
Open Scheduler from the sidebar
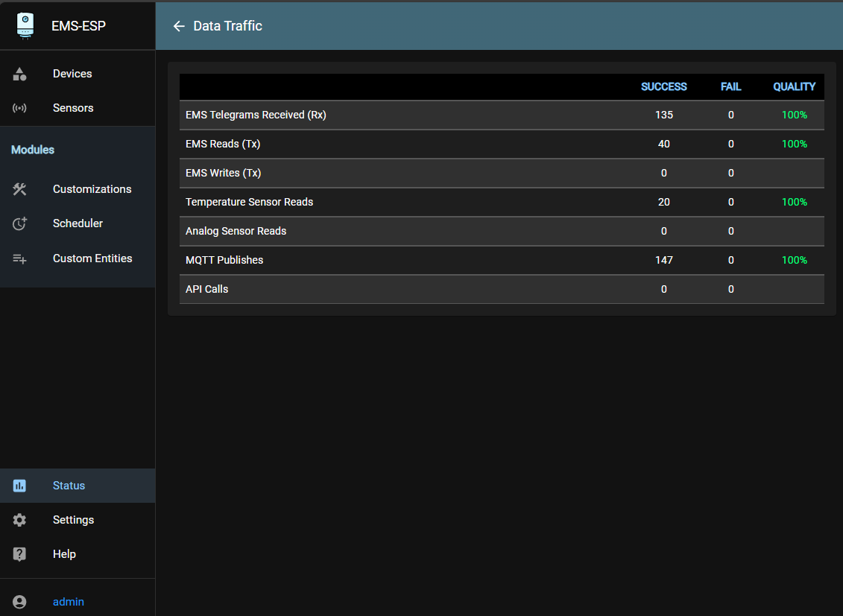point(78,223)
